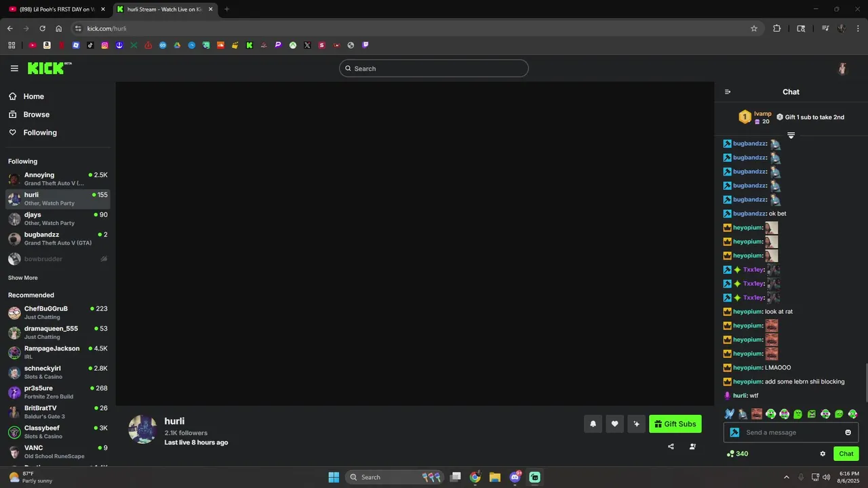Click username hurli in chat message wtf
The height and width of the screenshot is (488, 868).
(x=740, y=396)
